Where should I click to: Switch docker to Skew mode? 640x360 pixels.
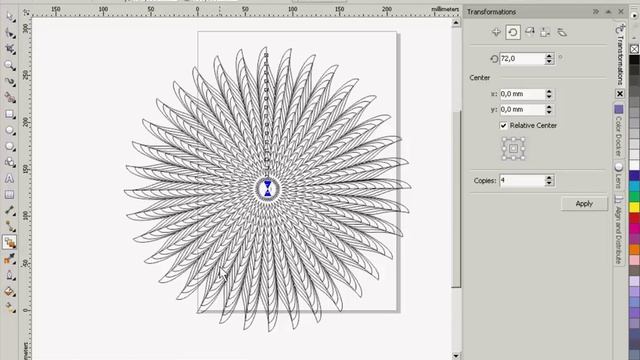tap(562, 32)
